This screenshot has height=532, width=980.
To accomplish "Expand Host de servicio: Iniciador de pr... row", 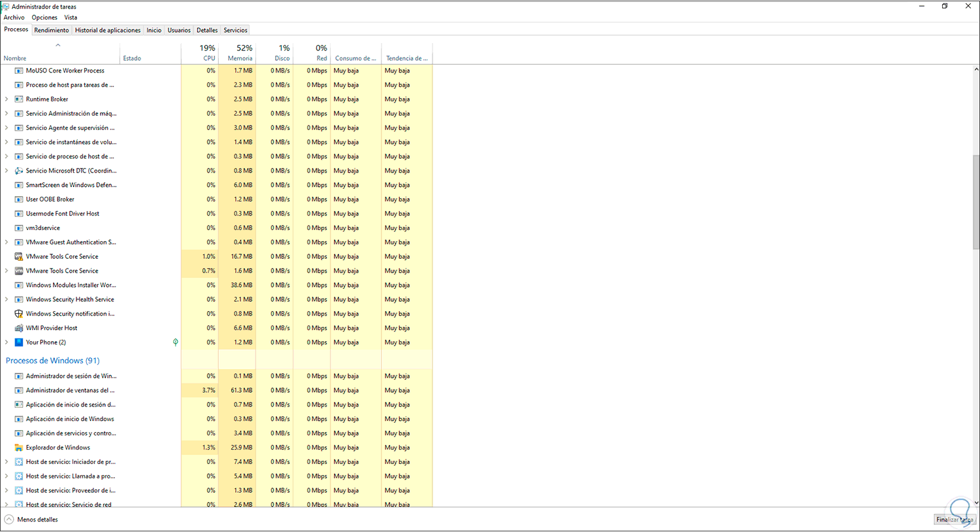I will (x=7, y=462).
